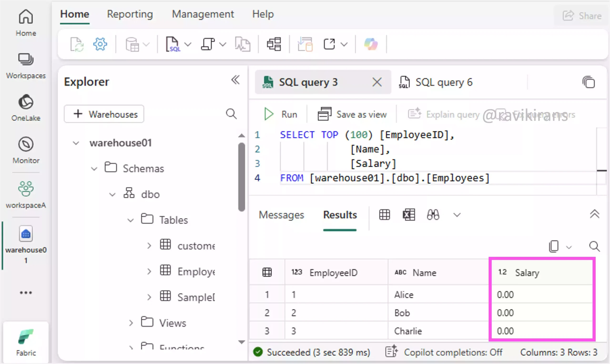Screen dimensions: 610x364
Task: Show more options ellipsis in sidebar
Action: 26,292
